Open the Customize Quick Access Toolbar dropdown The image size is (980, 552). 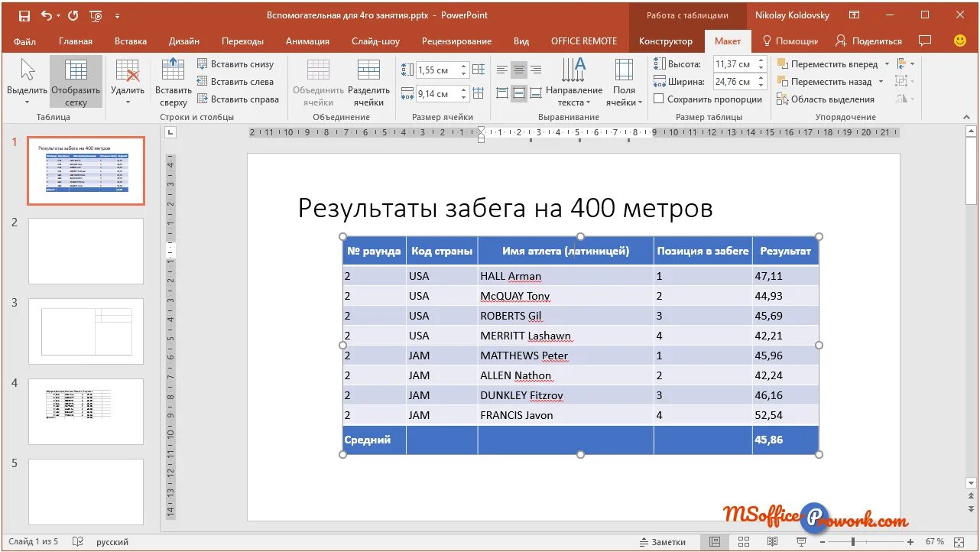tap(117, 15)
